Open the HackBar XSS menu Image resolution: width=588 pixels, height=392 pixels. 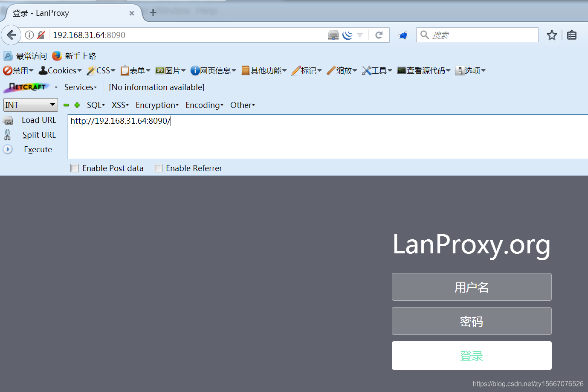(120, 105)
